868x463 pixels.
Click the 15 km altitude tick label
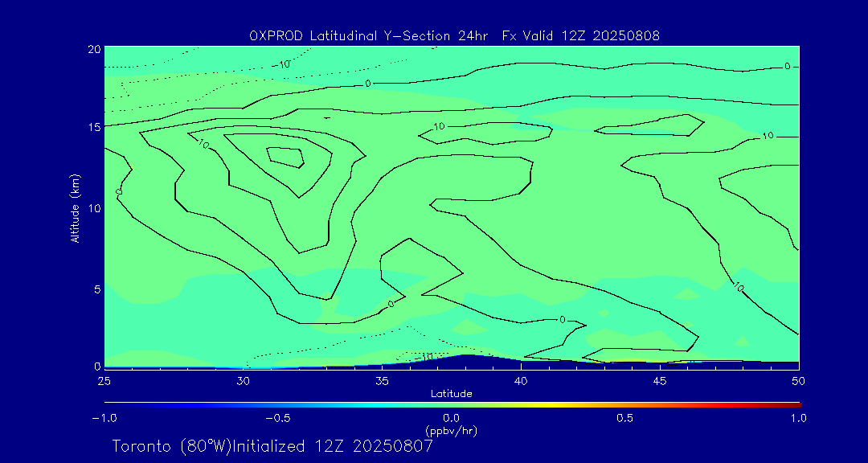point(93,127)
